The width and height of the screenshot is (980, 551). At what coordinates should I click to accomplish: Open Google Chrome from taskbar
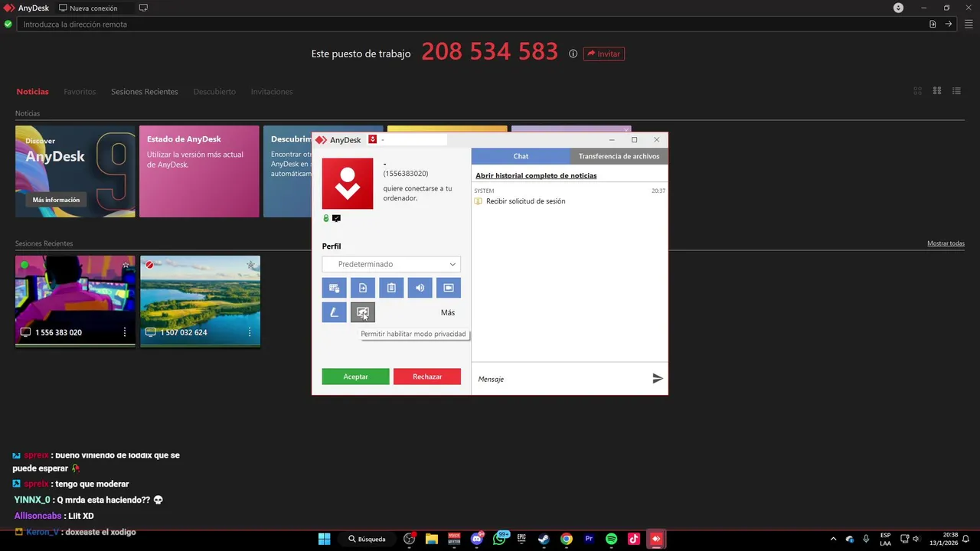567,539
